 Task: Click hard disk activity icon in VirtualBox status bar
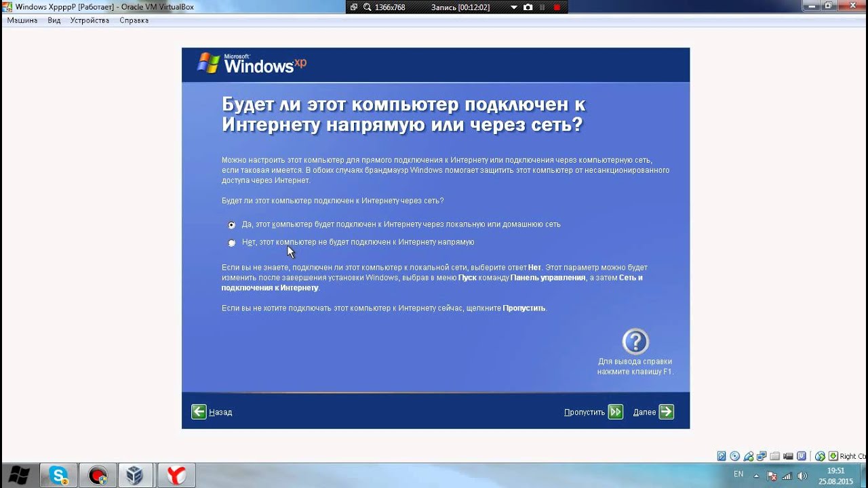point(722,456)
